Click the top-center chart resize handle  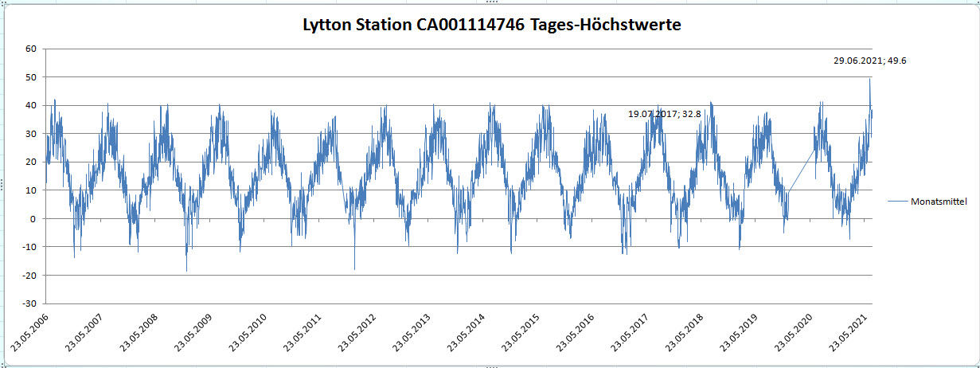coord(490,2)
